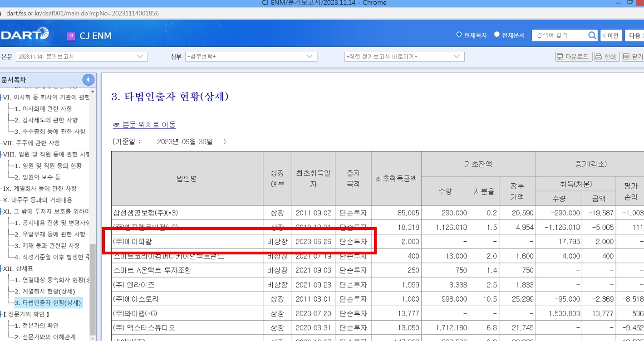Collapse the VIII. 임원 및 직원 node
The width and height of the screenshot is (644, 341).
[x=1, y=154]
